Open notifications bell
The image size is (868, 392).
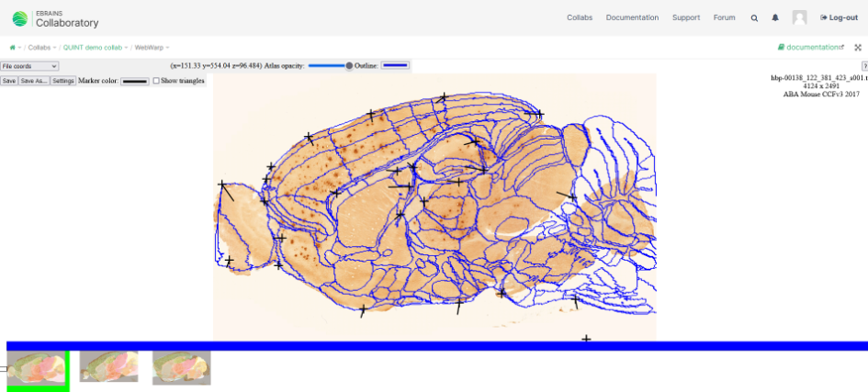point(775,17)
